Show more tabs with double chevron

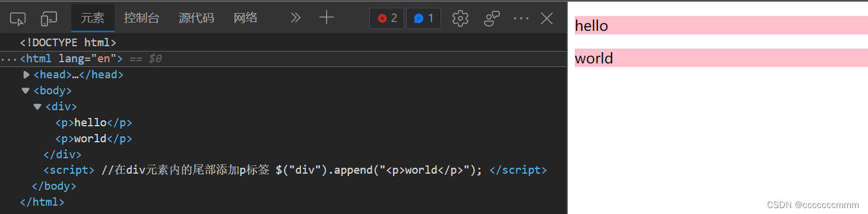point(295,18)
